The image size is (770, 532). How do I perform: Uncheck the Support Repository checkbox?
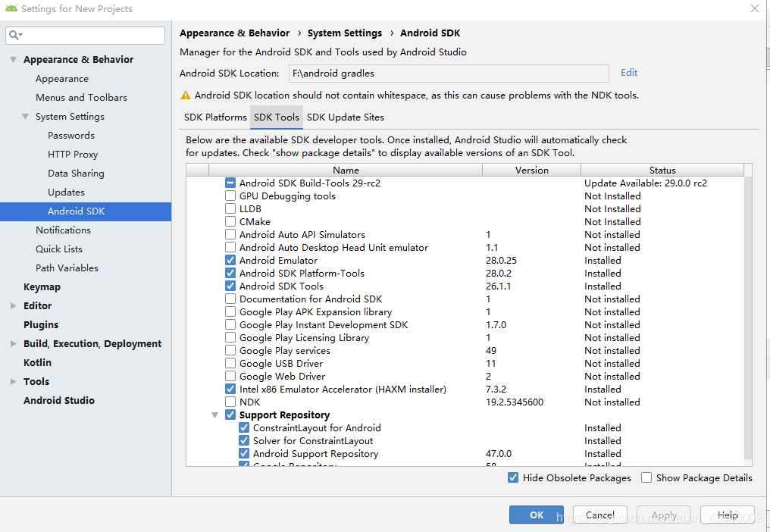click(x=230, y=415)
